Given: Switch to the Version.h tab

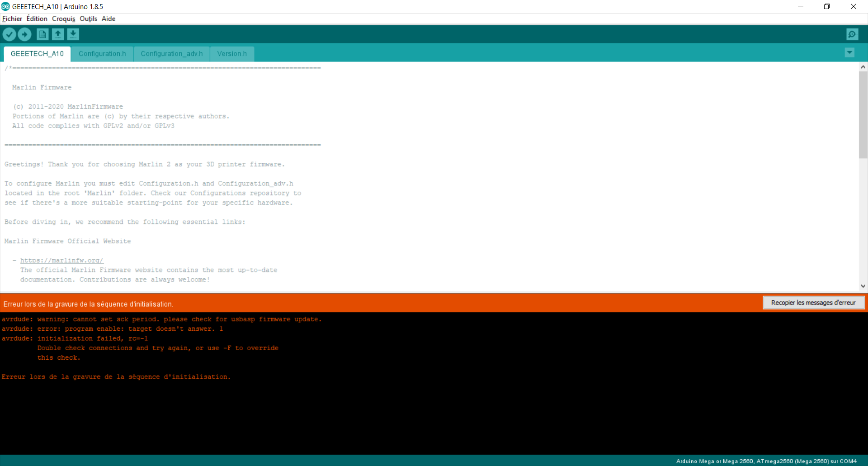Looking at the screenshot, I should (x=232, y=54).
